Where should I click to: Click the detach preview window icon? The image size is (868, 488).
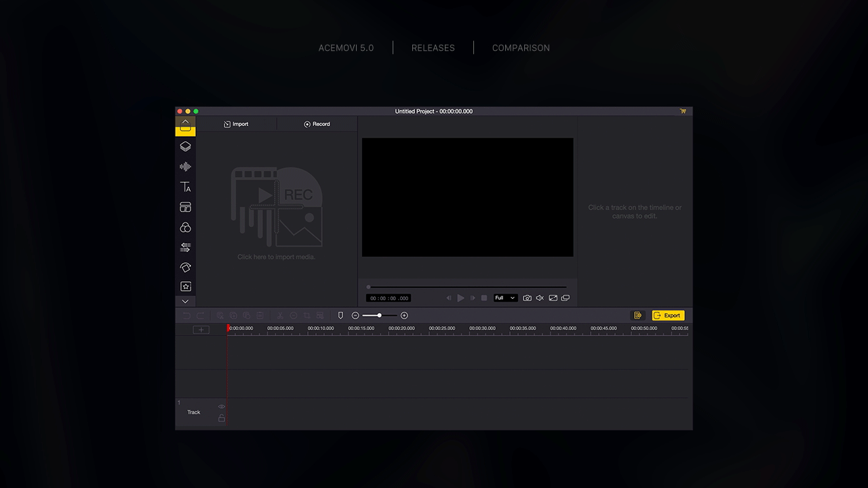[566, 298]
